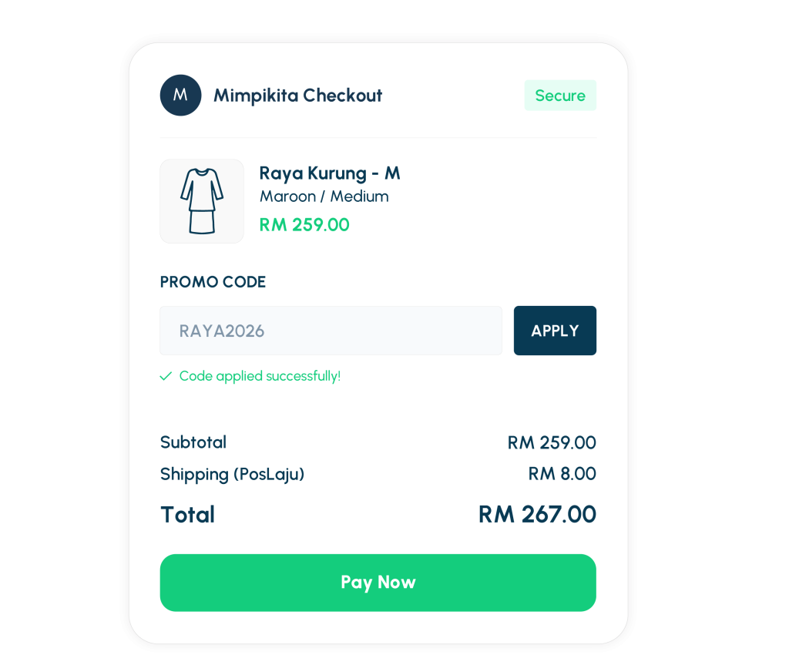
Task: Click the Mimpikita Checkout title
Action: [298, 95]
